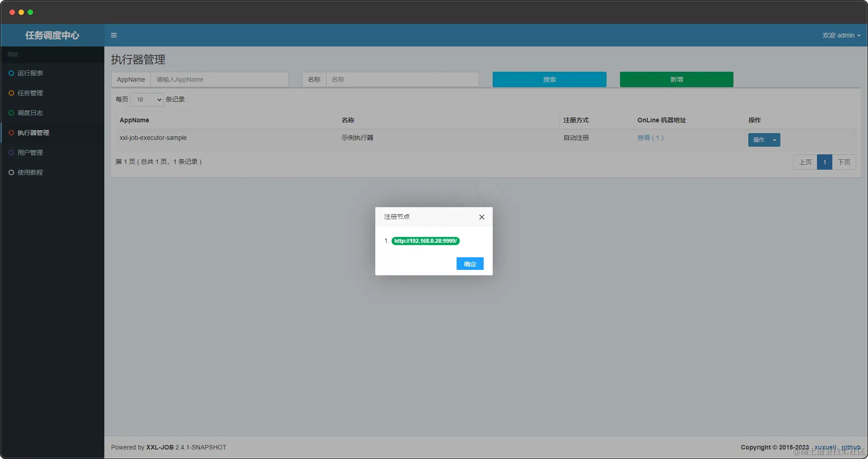Open 任务管理 in the sidebar

(52, 93)
